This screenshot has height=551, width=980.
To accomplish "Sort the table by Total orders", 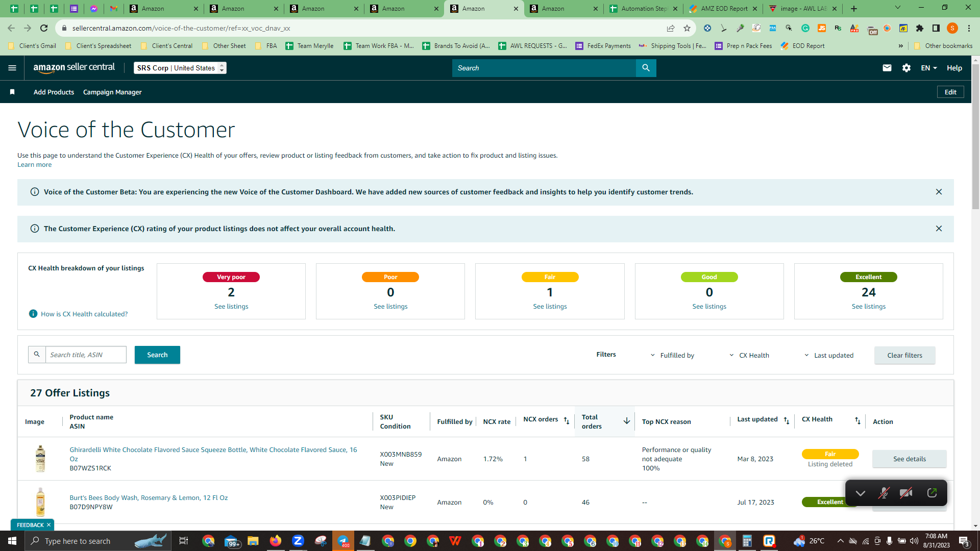I will pos(626,421).
